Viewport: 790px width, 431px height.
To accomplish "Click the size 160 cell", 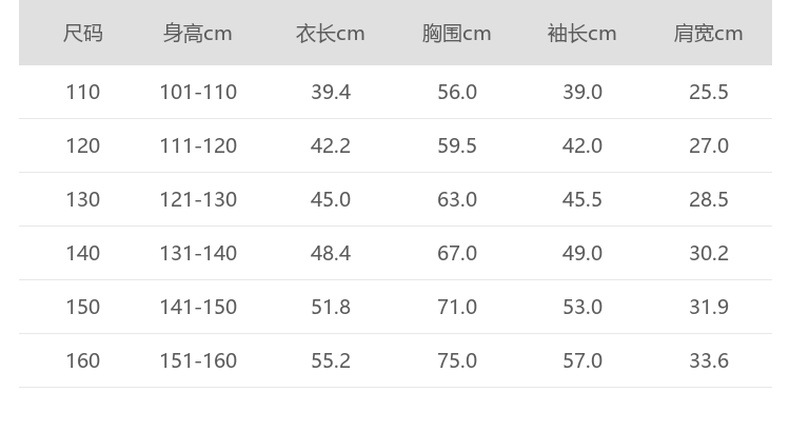I will pos(83,361).
